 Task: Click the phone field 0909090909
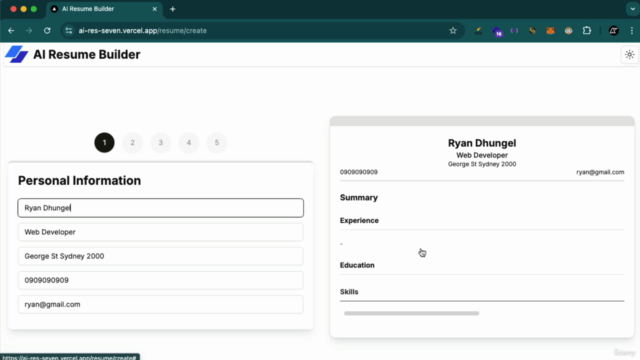coord(160,280)
